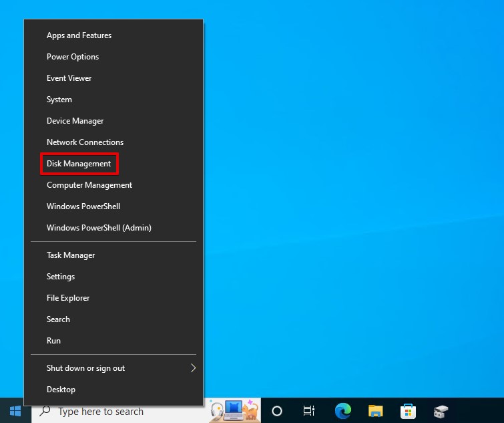Open Task View on the taskbar
504x423 pixels.
309,411
